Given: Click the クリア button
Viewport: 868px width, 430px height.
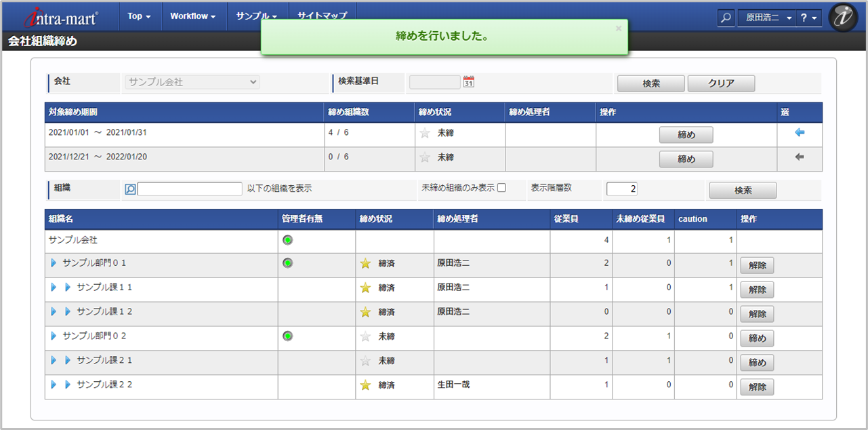Looking at the screenshot, I should coord(721,83).
